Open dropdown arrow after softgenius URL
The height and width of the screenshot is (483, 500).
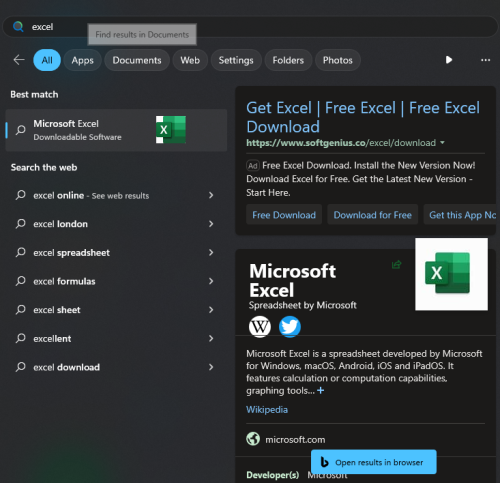click(x=442, y=143)
